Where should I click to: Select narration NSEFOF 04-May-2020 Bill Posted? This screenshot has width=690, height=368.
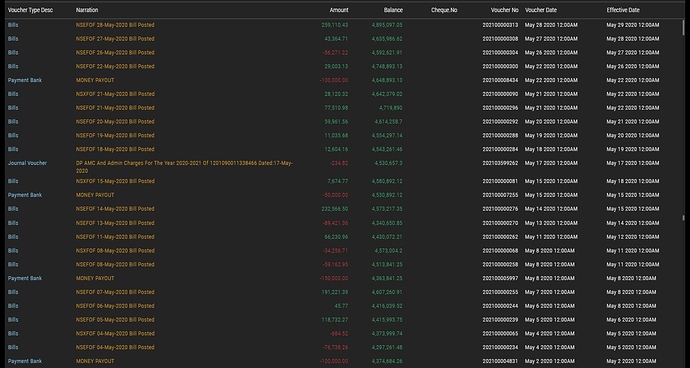(x=115, y=347)
